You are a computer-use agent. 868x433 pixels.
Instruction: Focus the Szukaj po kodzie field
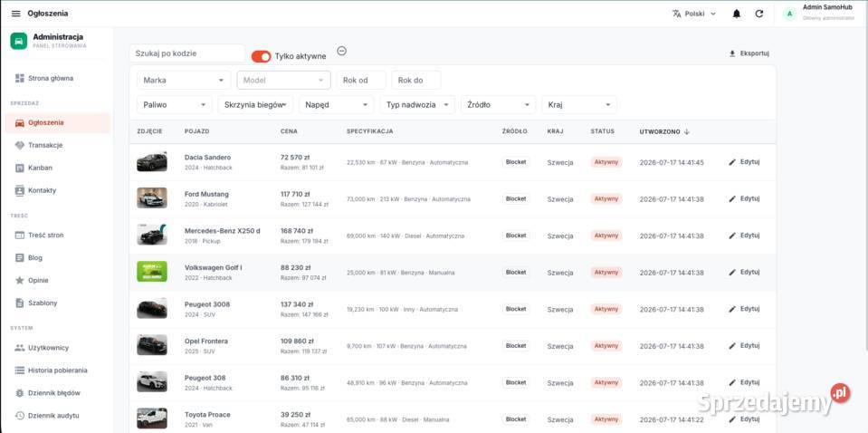click(x=187, y=53)
